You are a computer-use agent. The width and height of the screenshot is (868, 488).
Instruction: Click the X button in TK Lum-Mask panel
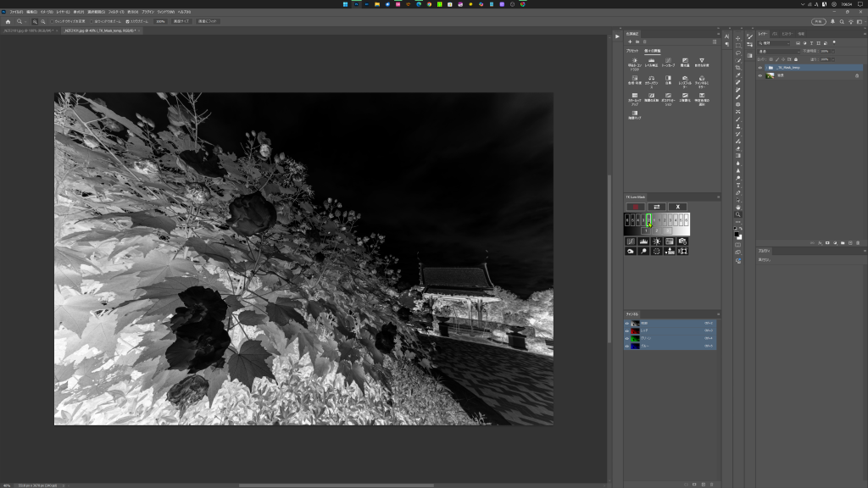tap(677, 207)
